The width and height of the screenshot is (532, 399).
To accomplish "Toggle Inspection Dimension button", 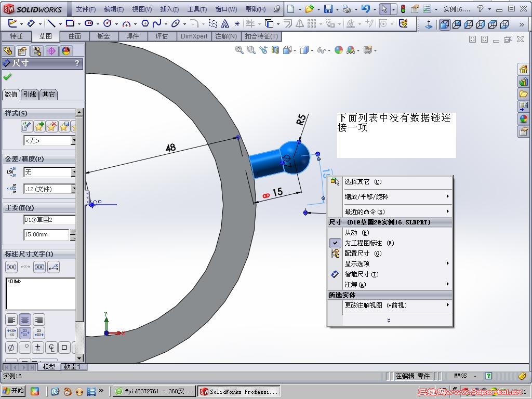I will pos(39,267).
